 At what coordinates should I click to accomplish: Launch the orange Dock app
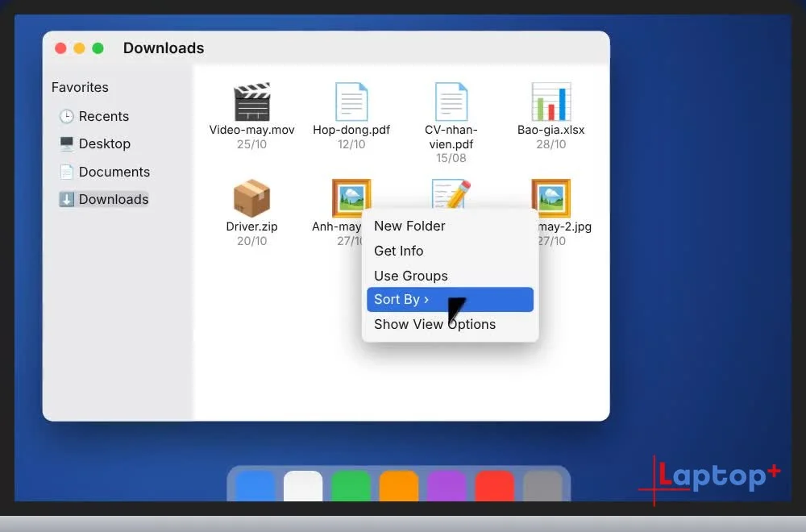399,486
